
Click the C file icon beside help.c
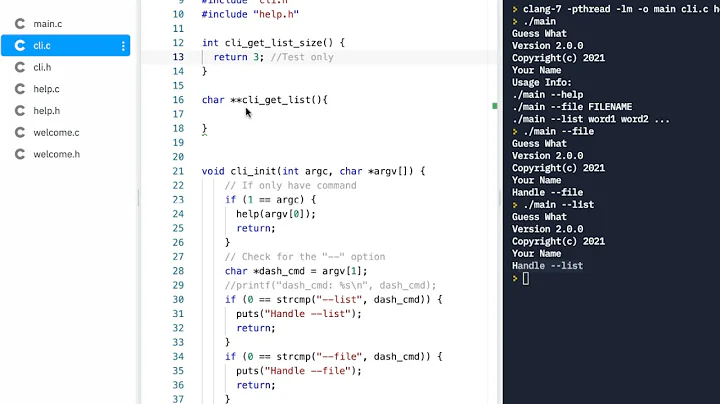tap(20, 89)
